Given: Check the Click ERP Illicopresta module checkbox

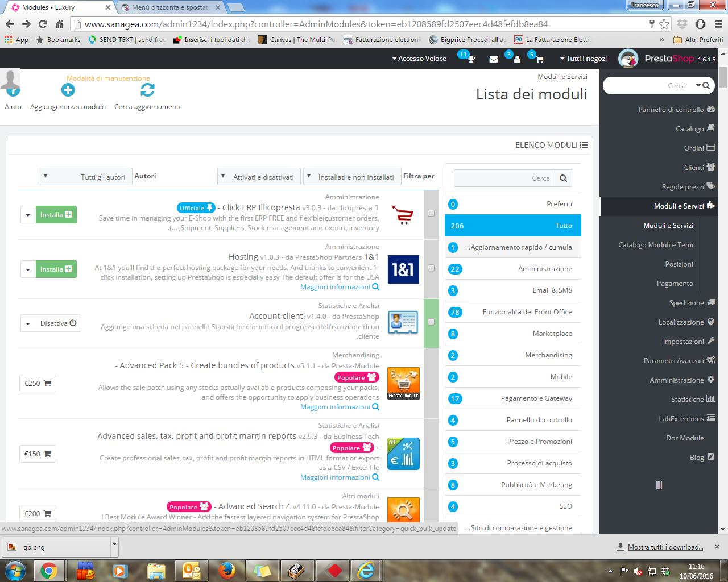Looking at the screenshot, I should point(431,213).
